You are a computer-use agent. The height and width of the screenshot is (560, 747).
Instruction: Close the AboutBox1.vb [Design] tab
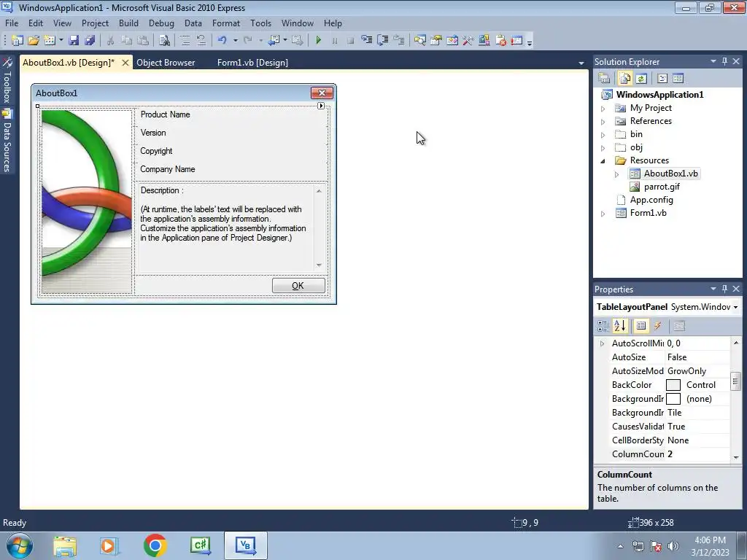[x=125, y=63]
